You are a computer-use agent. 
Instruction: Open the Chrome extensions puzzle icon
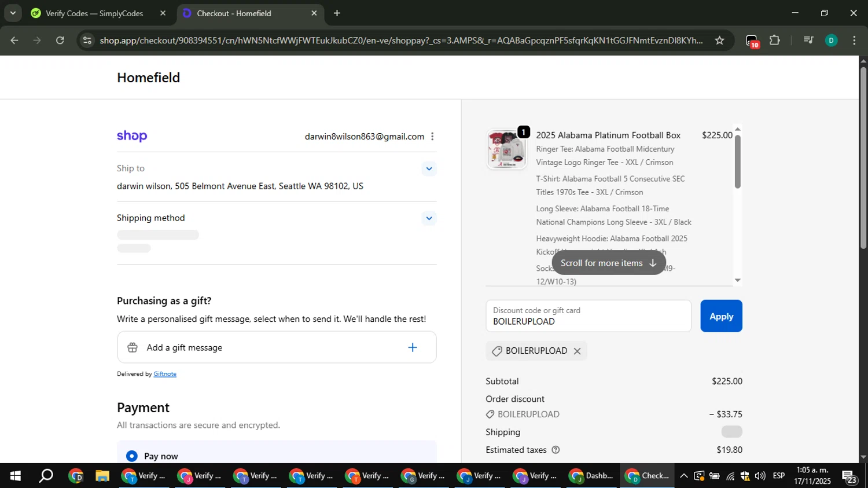click(x=775, y=41)
